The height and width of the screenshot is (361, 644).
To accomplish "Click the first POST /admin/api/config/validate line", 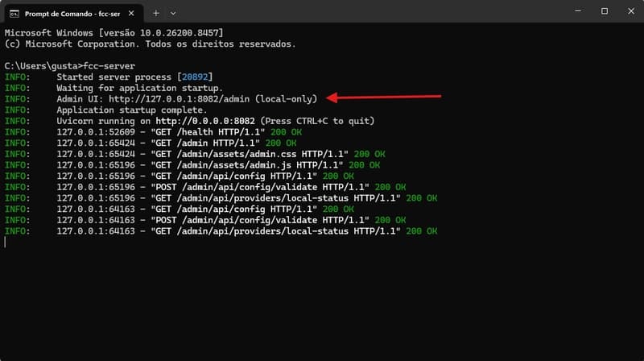I will 205,188.
